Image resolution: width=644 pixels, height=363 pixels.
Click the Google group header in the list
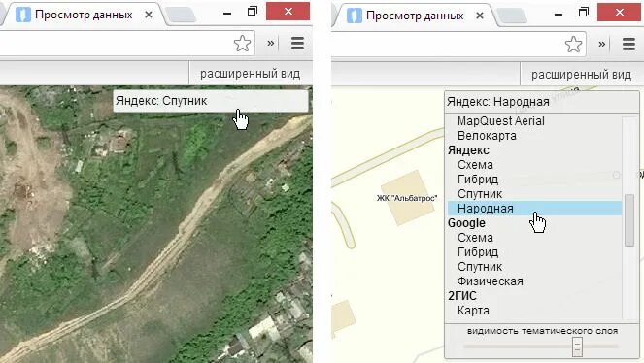466,223
